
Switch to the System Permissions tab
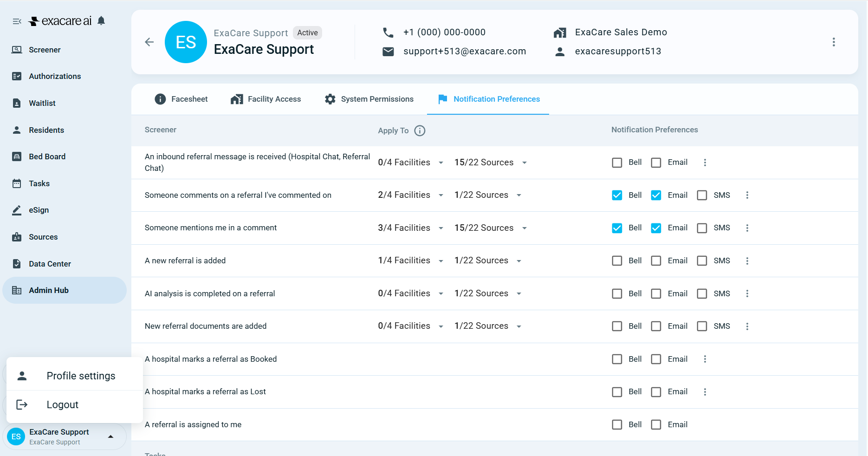tap(369, 99)
